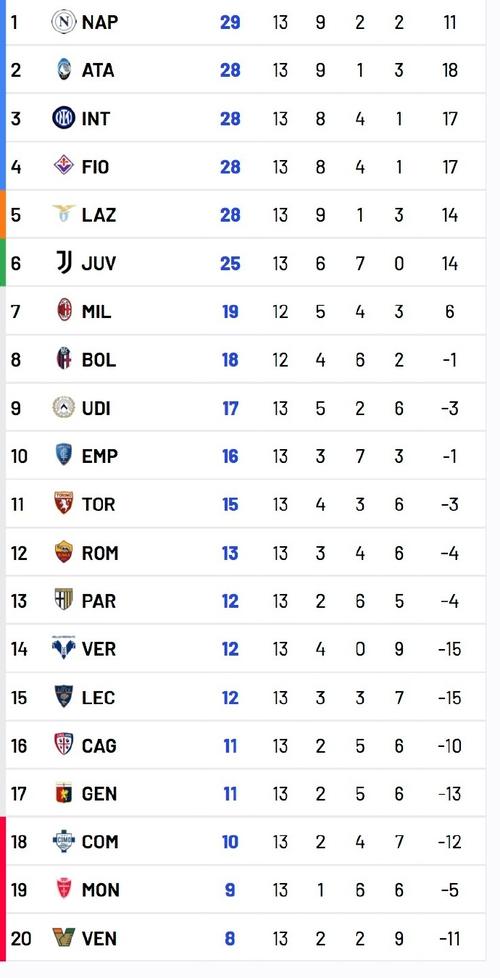Click the AC Milan crest icon
Image resolution: width=500 pixels, height=978 pixels.
point(63,311)
